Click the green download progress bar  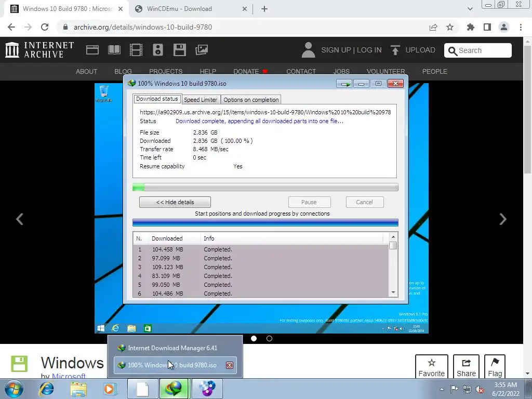(x=265, y=187)
